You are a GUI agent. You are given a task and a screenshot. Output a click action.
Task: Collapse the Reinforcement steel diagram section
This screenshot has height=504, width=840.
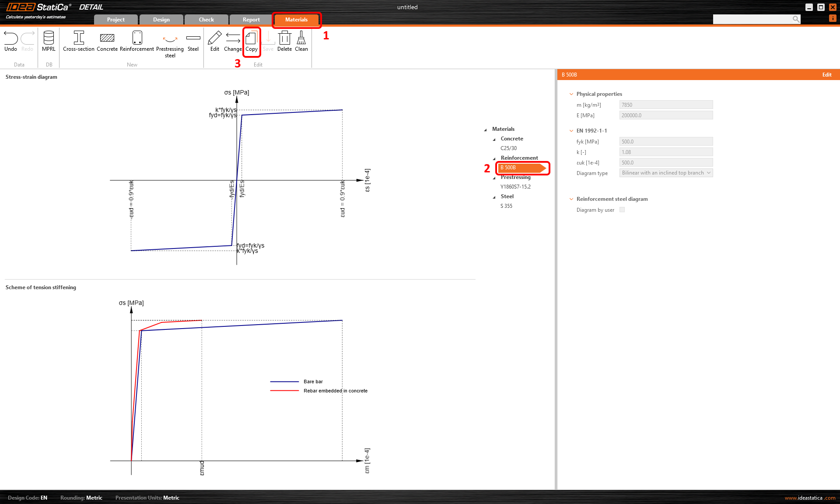[x=571, y=199]
